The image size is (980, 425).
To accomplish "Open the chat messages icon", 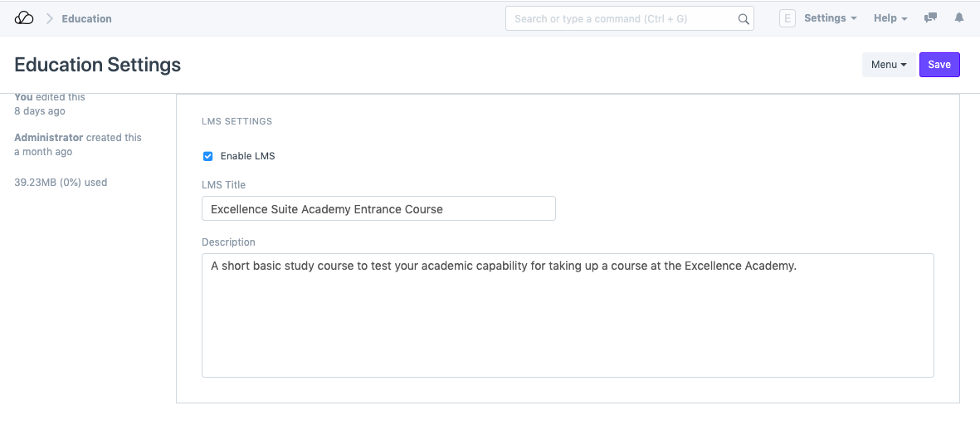I will [931, 18].
